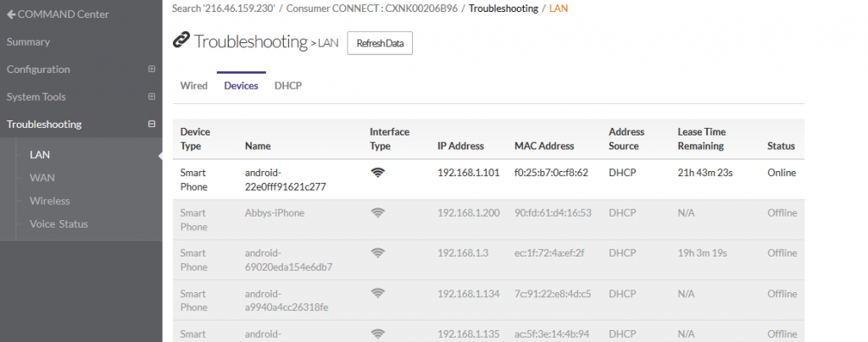Switch to the Wired tab
This screenshot has height=342, width=868.
[x=194, y=86]
